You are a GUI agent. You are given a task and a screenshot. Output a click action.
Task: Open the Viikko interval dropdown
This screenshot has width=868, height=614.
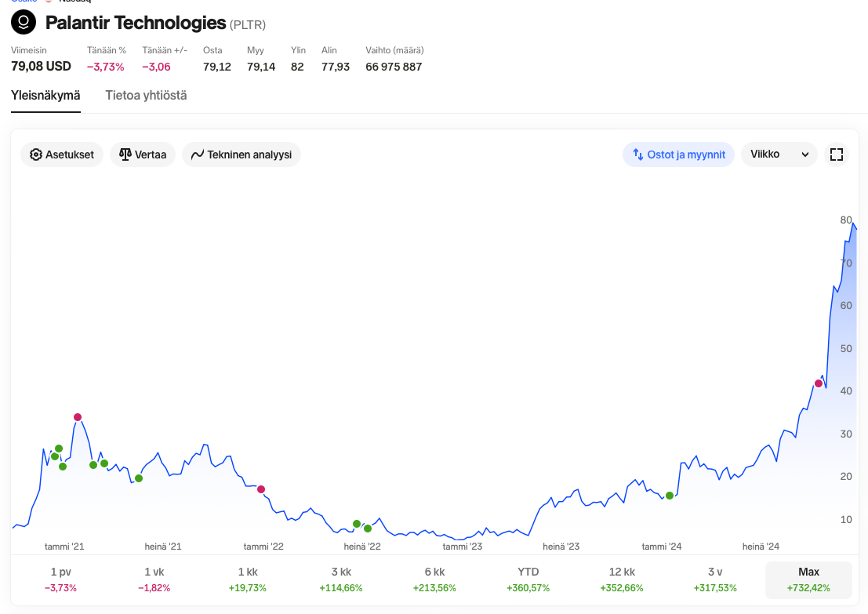[779, 154]
